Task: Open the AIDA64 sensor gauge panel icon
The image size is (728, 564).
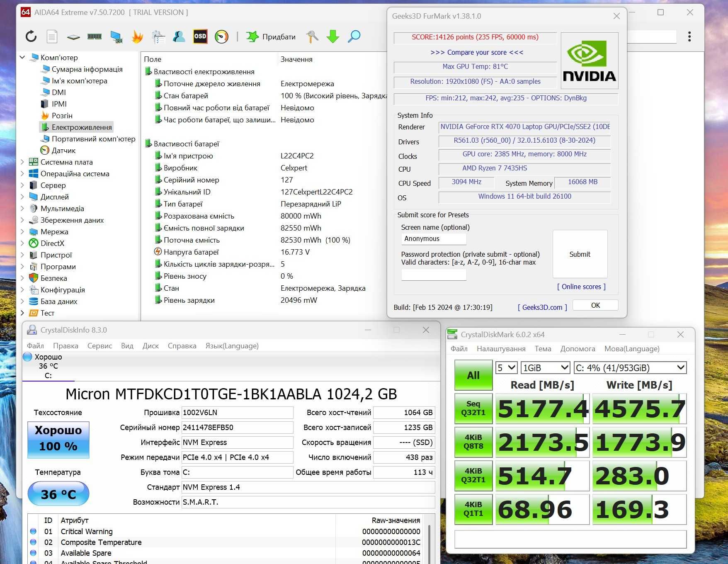Action: click(222, 36)
